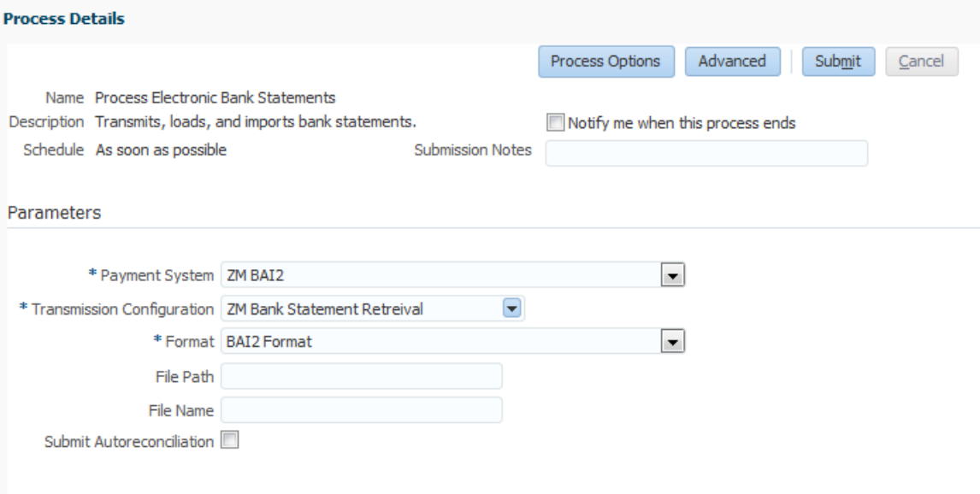Click the process description text
This screenshot has height=494, width=980.
coord(255,122)
